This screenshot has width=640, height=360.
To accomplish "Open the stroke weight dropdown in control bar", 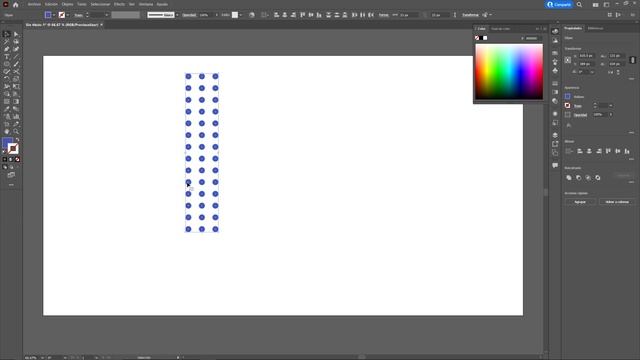I will coord(107,15).
